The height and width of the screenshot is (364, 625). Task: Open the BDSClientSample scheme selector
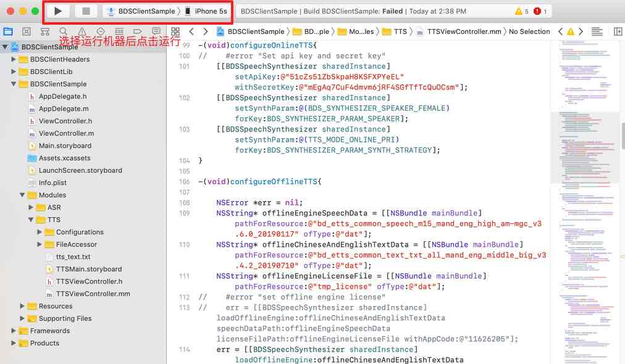pyautogui.click(x=141, y=11)
